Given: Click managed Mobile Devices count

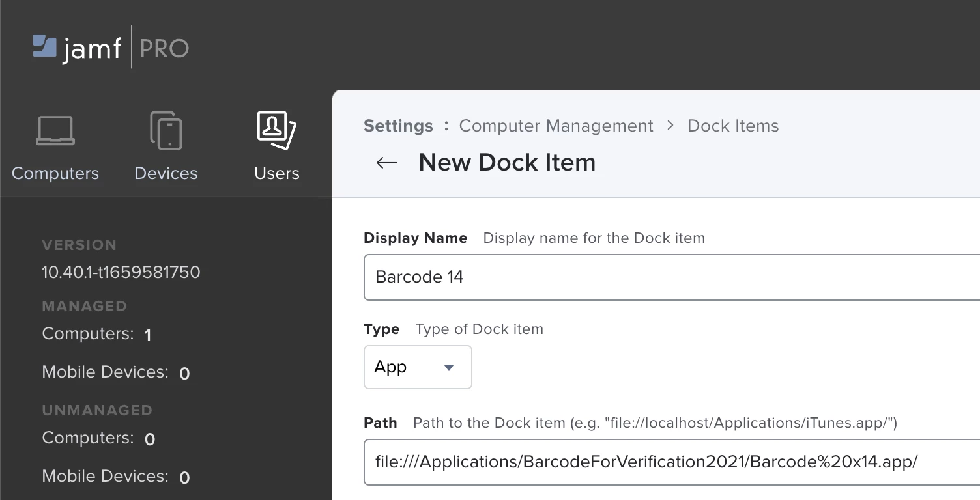Looking at the screenshot, I should (184, 373).
